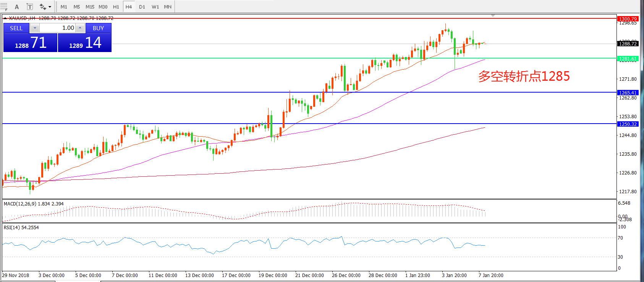
Task: Increase lot volume with up arrow
Action: 80,28
